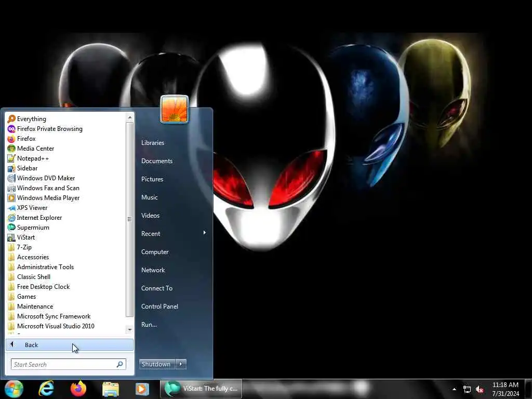532x399 pixels.
Task: Open Documents from the right pane
Action: pos(157,161)
